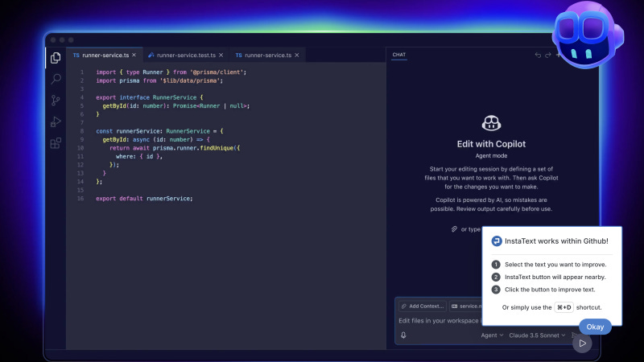This screenshot has height=362, width=644.
Task: Click 'Click the button to improve text.'
Action: click(550, 290)
